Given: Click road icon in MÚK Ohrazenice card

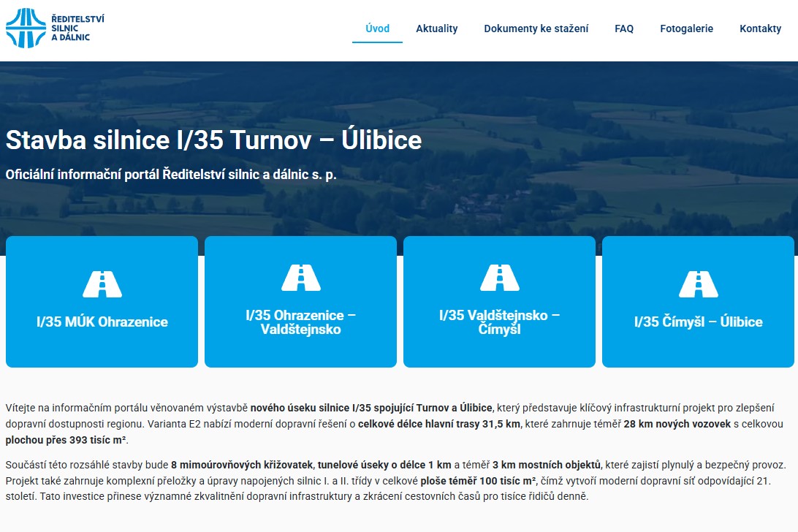Looking at the screenshot, I should (102, 284).
